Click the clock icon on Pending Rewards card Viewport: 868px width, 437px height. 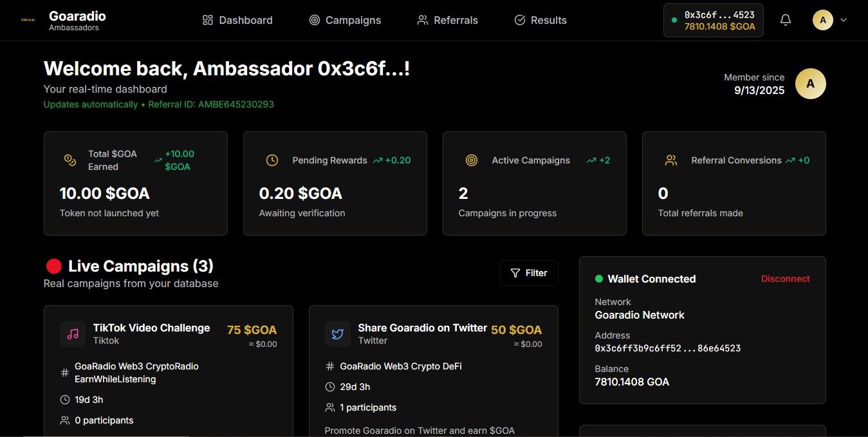[x=272, y=160]
